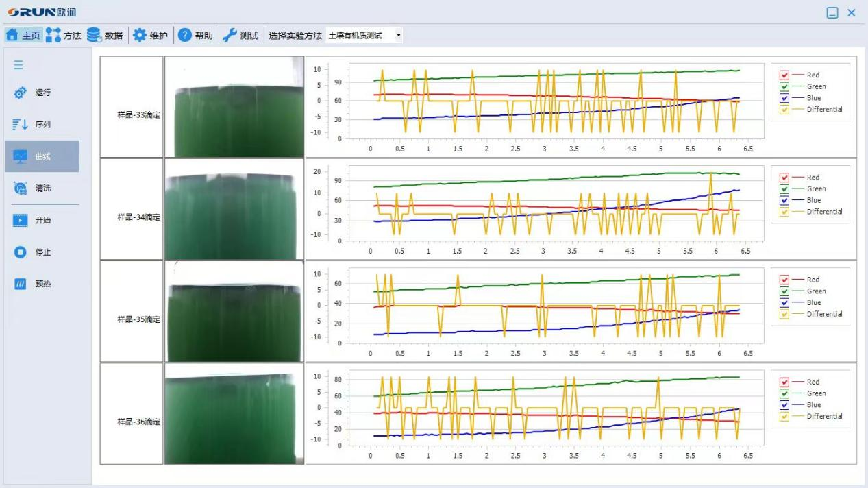Screen dimensions: 868x488
Task: Uncheck Green in 样品-33 chart legend
Action: pos(784,86)
